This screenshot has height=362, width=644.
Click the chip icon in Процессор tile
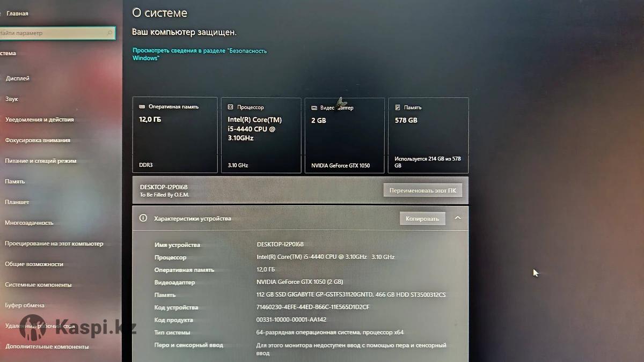coord(230,107)
